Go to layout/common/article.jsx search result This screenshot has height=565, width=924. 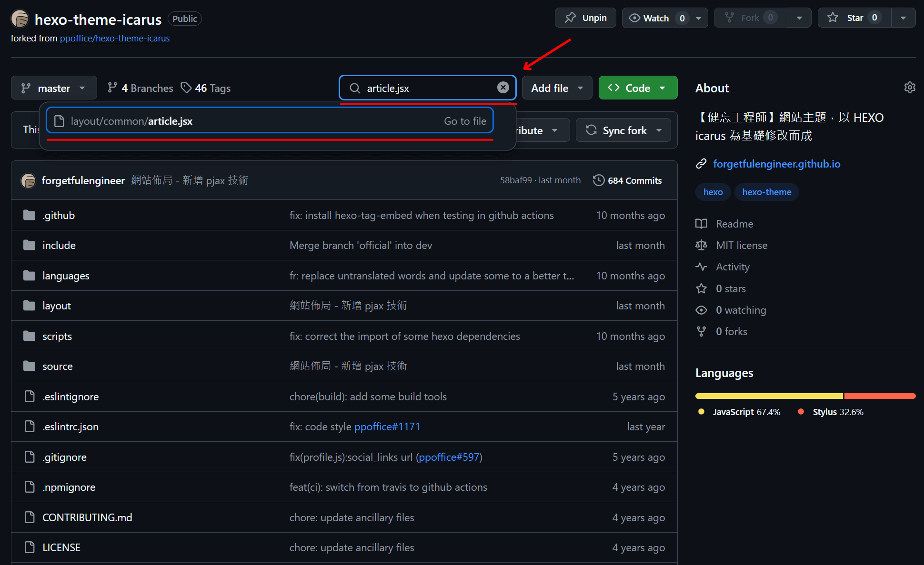click(270, 121)
